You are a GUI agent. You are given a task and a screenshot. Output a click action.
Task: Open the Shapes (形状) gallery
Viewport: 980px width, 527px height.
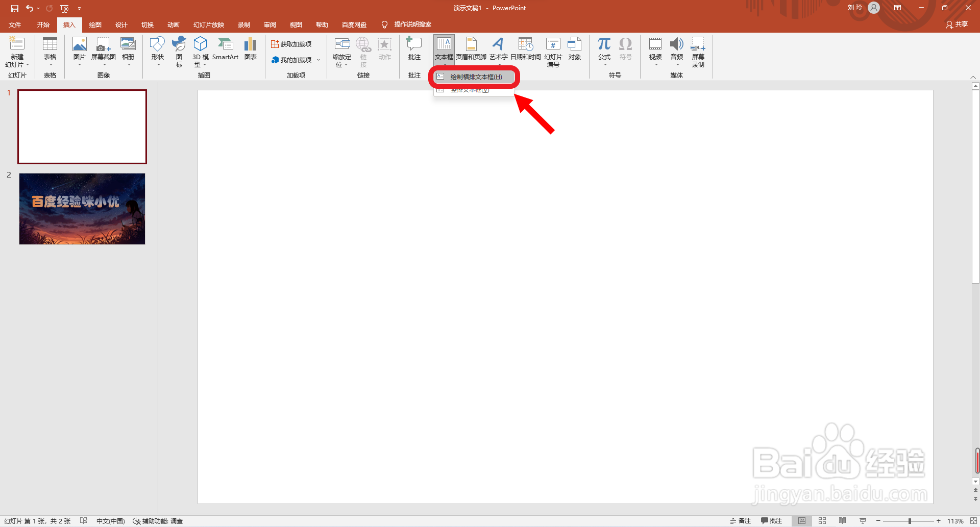click(x=158, y=52)
